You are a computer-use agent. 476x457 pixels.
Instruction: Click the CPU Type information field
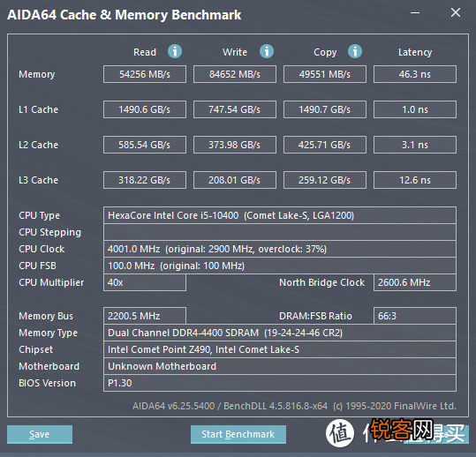tap(280, 215)
